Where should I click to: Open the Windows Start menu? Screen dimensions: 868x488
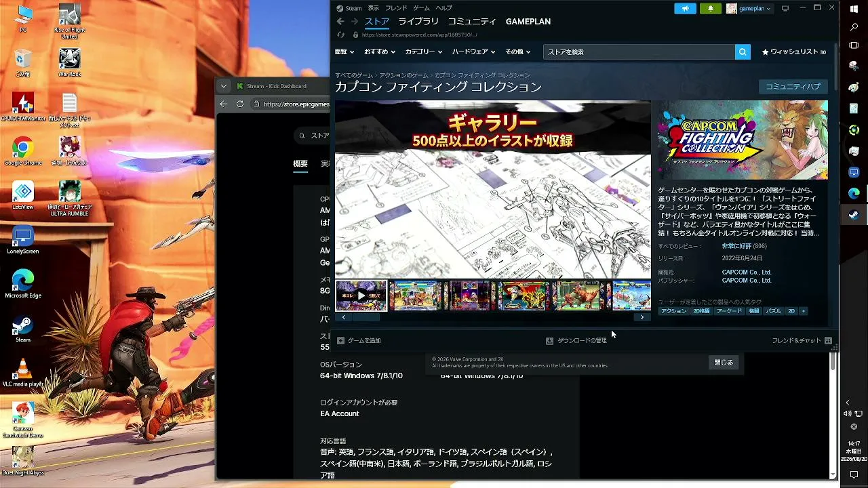click(854, 9)
